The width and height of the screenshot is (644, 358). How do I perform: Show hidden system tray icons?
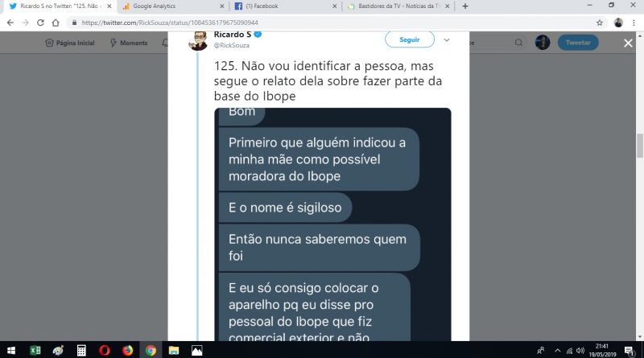click(x=557, y=350)
